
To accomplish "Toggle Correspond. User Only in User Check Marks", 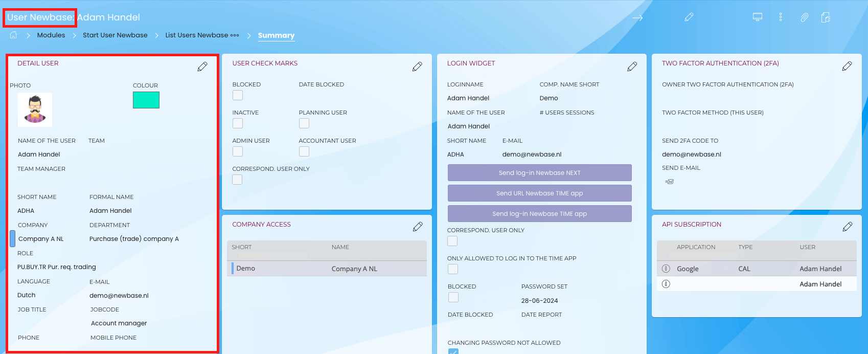I will tap(237, 180).
